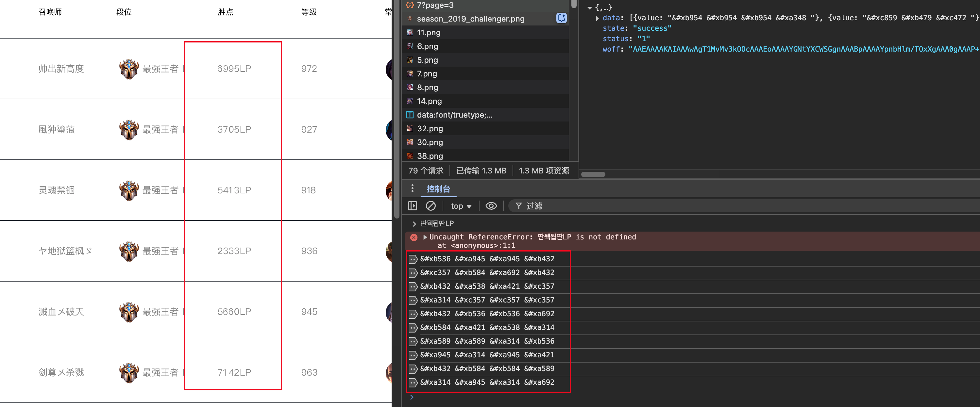Collapse the root JSON object
Screen dimensions: 980x407
point(589,8)
